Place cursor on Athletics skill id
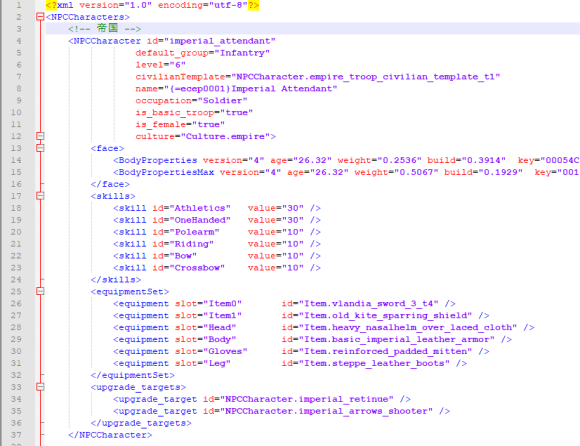580x446 pixels. coord(200,208)
